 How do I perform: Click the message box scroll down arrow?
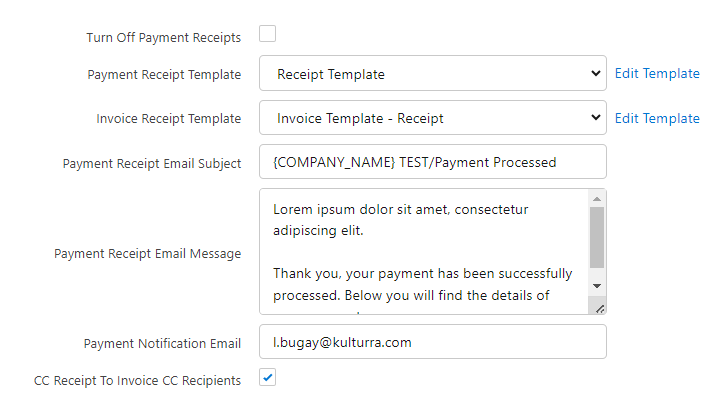tap(597, 285)
